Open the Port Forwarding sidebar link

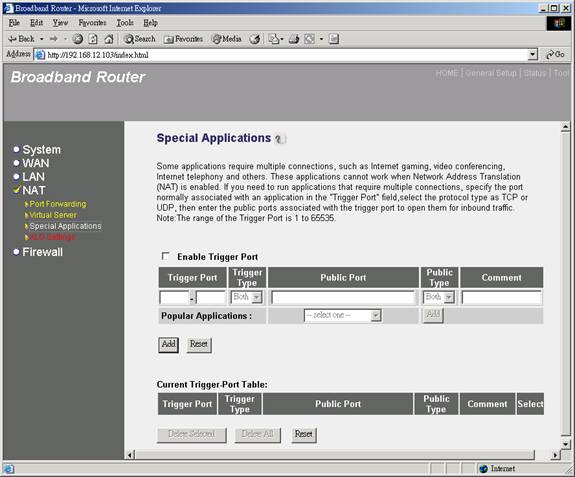click(58, 204)
